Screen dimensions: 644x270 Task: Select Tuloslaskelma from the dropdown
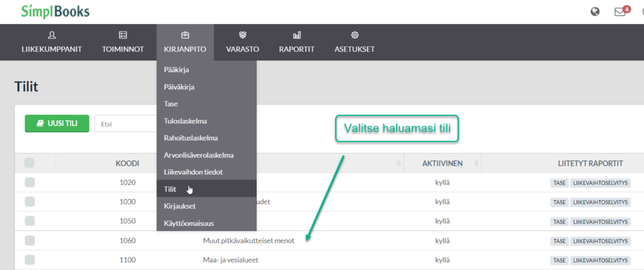pos(206,121)
